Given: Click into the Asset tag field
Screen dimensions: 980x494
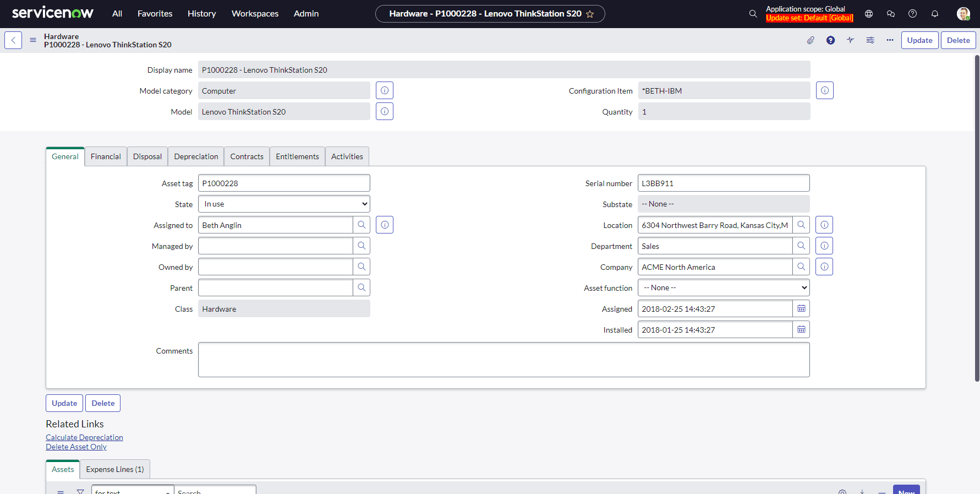Looking at the screenshot, I should (x=284, y=183).
